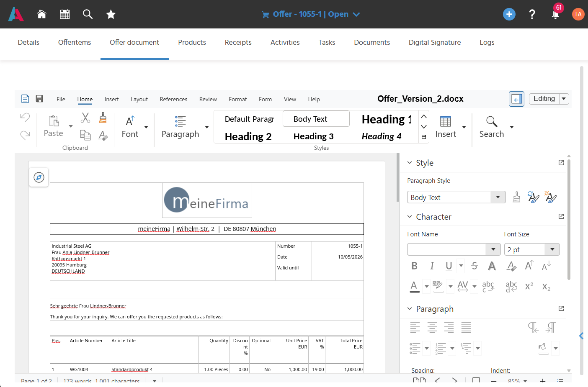Collapse the Style section

point(410,163)
